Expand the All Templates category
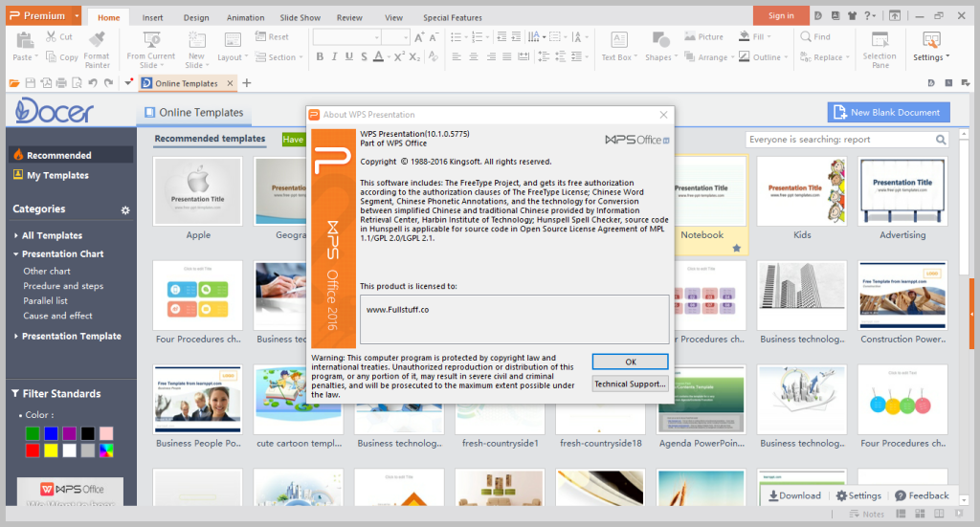The image size is (980, 527). click(15, 235)
